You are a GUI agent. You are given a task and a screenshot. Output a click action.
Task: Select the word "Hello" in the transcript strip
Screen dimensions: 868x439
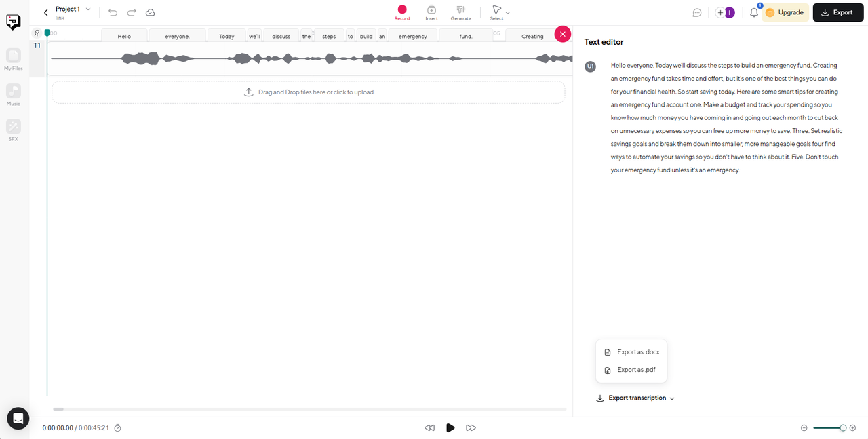click(x=124, y=36)
